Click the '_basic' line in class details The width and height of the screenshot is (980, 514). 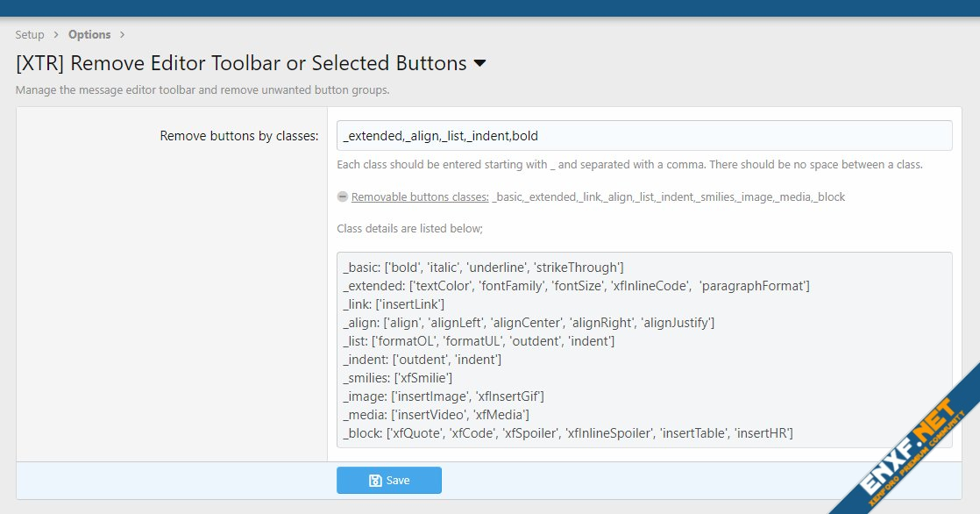coord(483,268)
